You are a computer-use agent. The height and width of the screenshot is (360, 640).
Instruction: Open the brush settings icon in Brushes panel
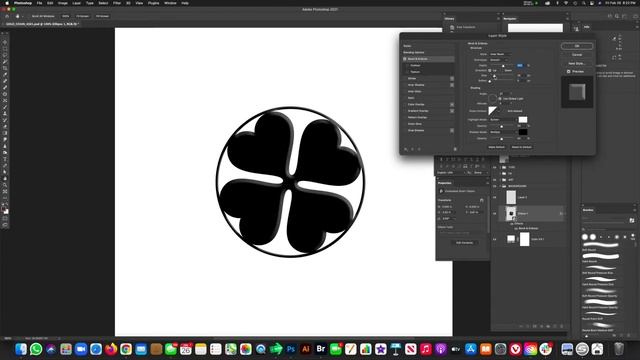pyautogui.click(x=632, y=220)
